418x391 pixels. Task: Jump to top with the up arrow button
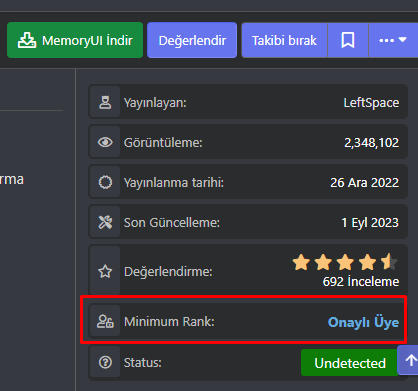(410, 360)
